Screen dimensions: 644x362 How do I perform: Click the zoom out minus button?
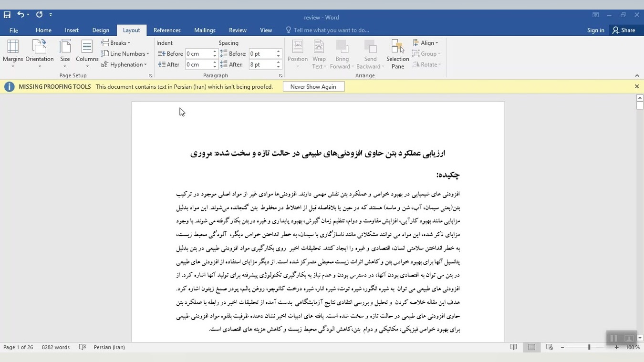click(x=562, y=347)
